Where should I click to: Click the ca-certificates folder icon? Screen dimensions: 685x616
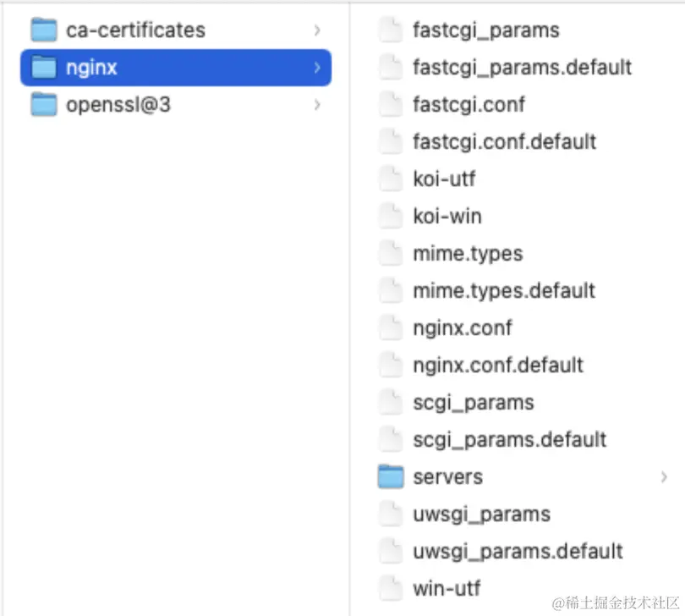tap(44, 30)
